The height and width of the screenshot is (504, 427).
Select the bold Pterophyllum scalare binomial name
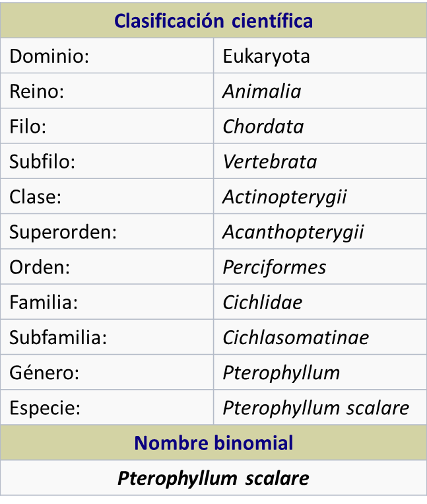coord(213,478)
